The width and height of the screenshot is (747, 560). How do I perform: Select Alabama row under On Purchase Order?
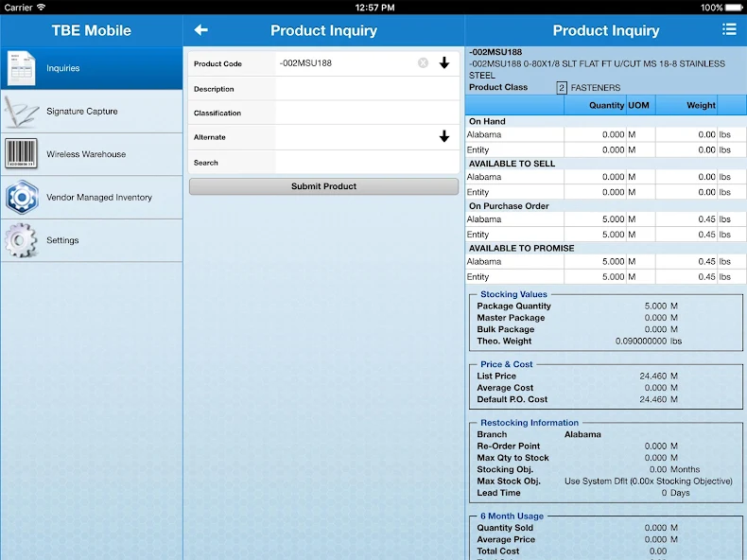tap(605, 219)
